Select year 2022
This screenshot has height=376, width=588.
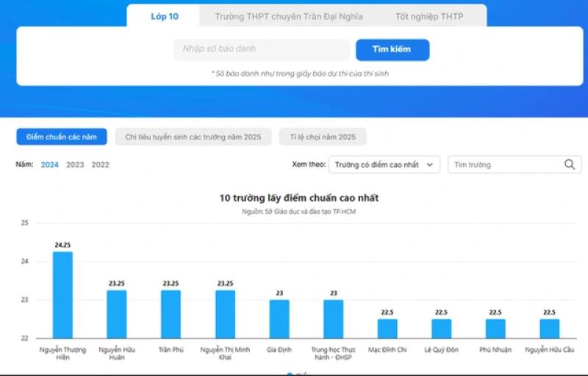tap(100, 164)
